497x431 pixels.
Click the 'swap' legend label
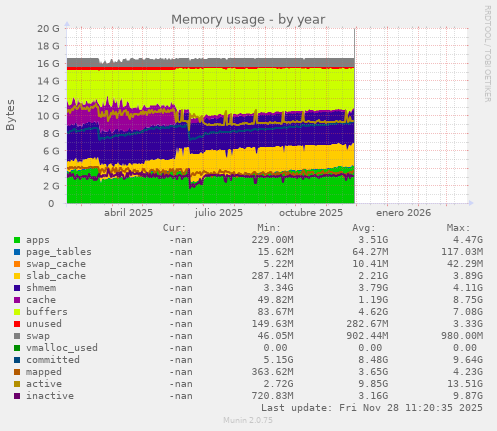38,336
